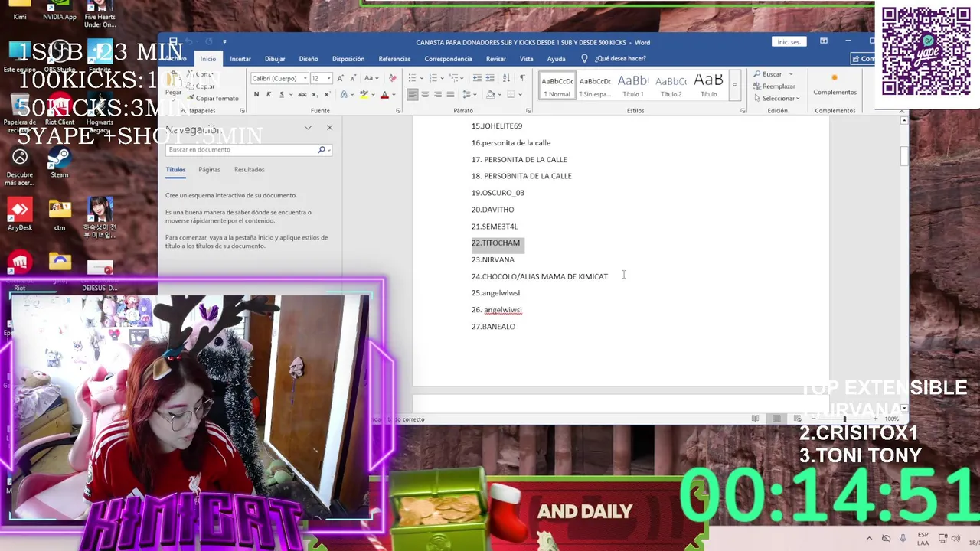Show paragraph marks and hidden symbols

[522, 78]
